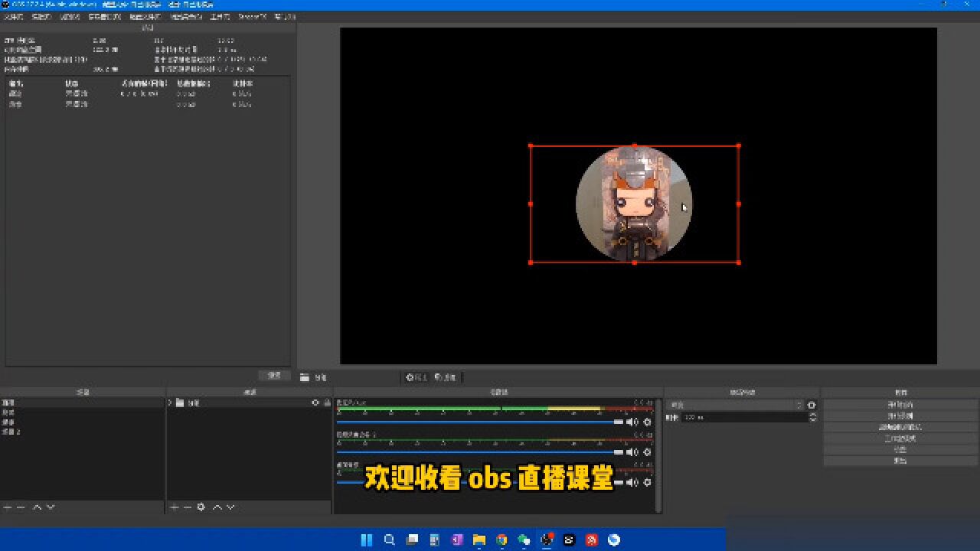Open OBS Settings from the controls panel
This screenshot has height=551, width=980.
click(902, 450)
